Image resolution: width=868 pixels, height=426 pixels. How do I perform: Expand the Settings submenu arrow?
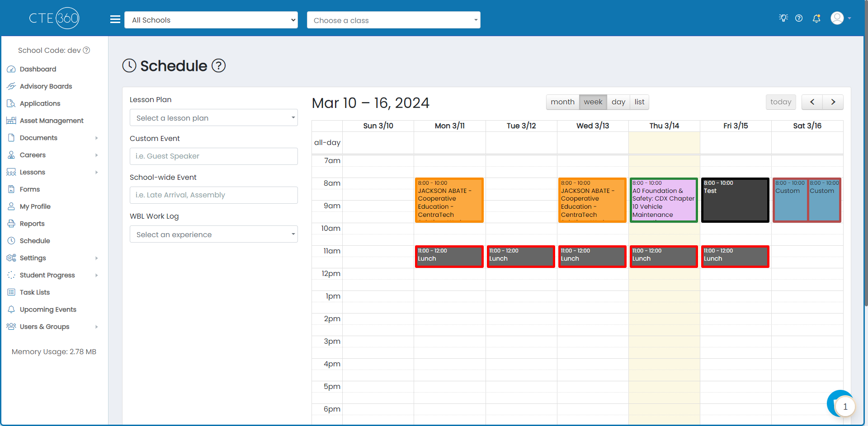[97, 258]
